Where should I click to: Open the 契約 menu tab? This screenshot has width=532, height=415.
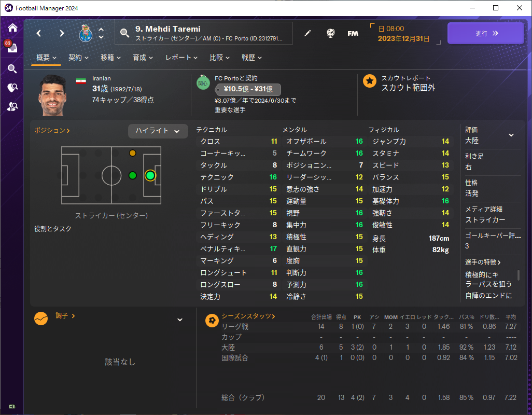tap(78, 58)
